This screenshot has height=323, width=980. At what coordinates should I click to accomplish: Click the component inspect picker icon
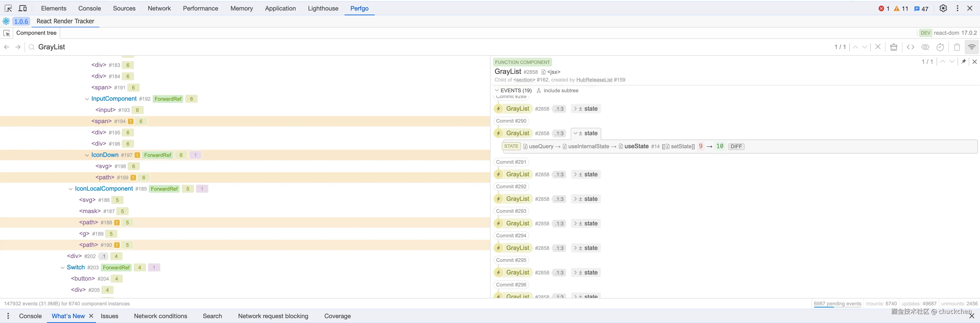(7, 33)
